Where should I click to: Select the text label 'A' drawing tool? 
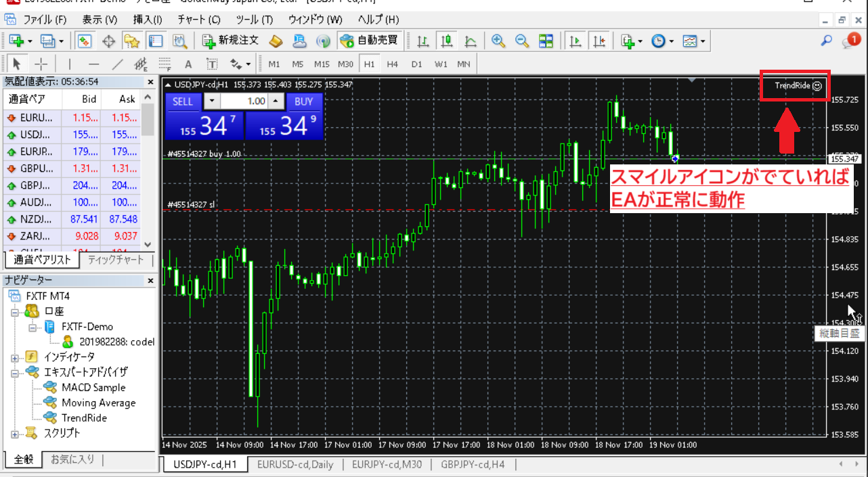pyautogui.click(x=188, y=64)
